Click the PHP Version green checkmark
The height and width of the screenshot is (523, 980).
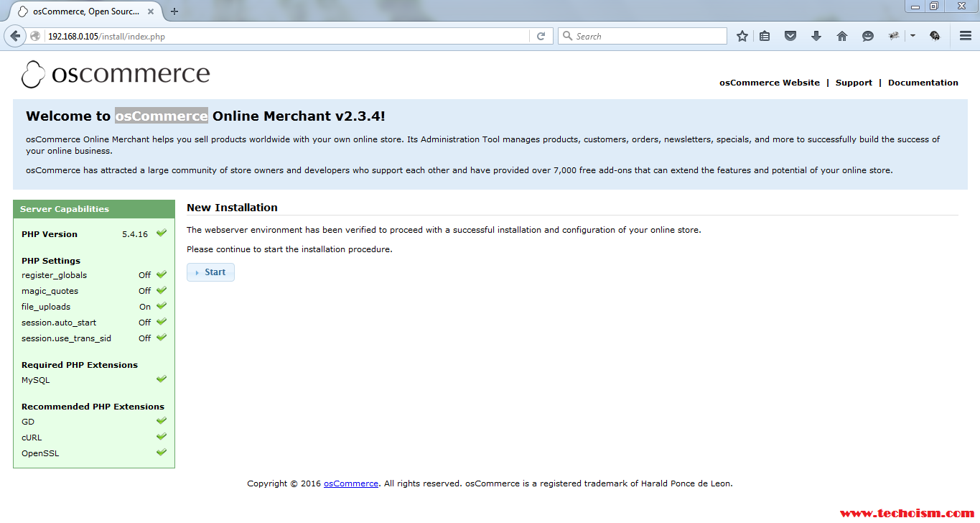[x=162, y=233]
